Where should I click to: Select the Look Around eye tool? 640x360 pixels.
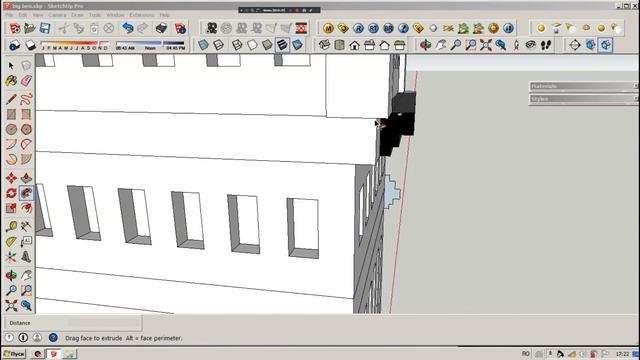click(531, 45)
